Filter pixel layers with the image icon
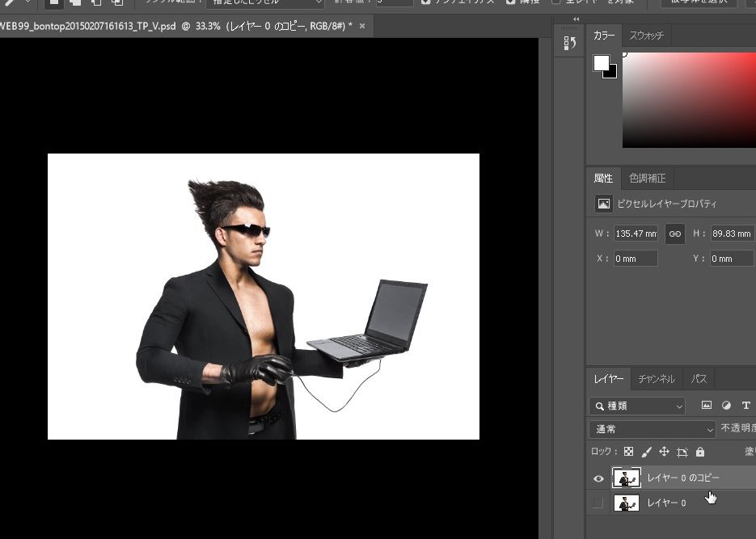The image size is (756, 539). tap(707, 406)
